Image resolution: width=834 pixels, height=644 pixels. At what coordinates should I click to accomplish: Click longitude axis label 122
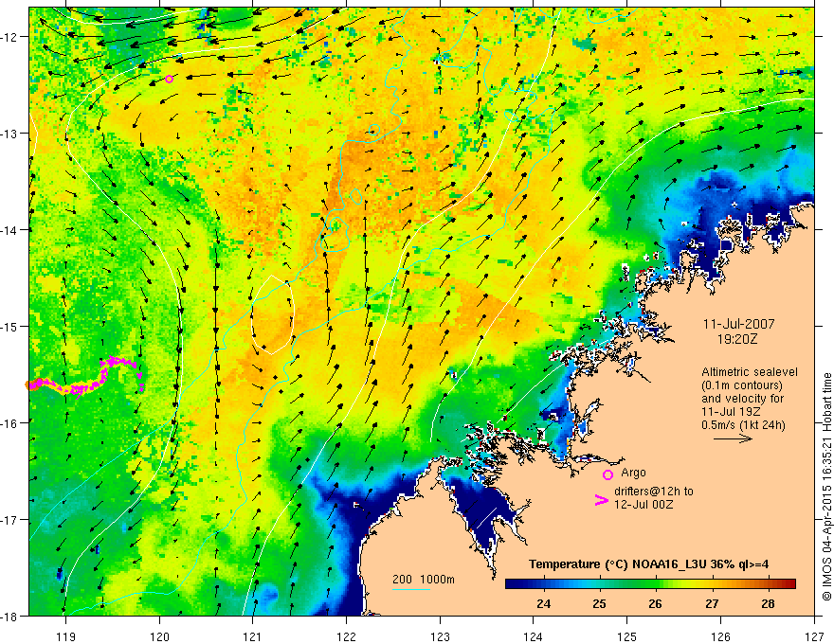(x=346, y=636)
